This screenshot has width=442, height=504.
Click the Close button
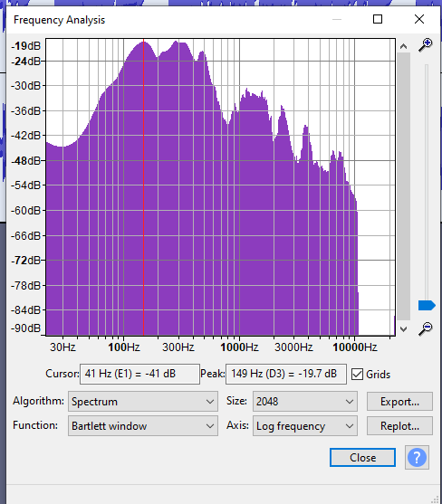(362, 457)
